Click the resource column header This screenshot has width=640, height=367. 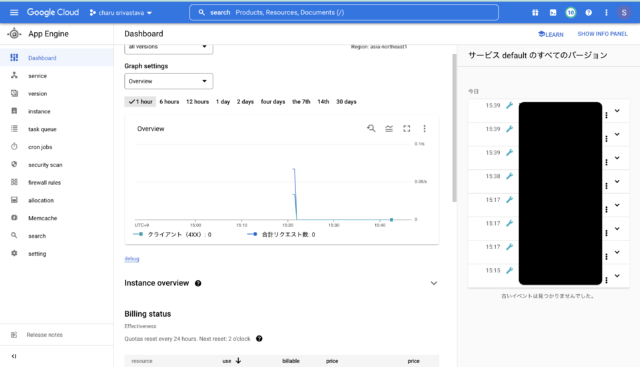click(142, 361)
